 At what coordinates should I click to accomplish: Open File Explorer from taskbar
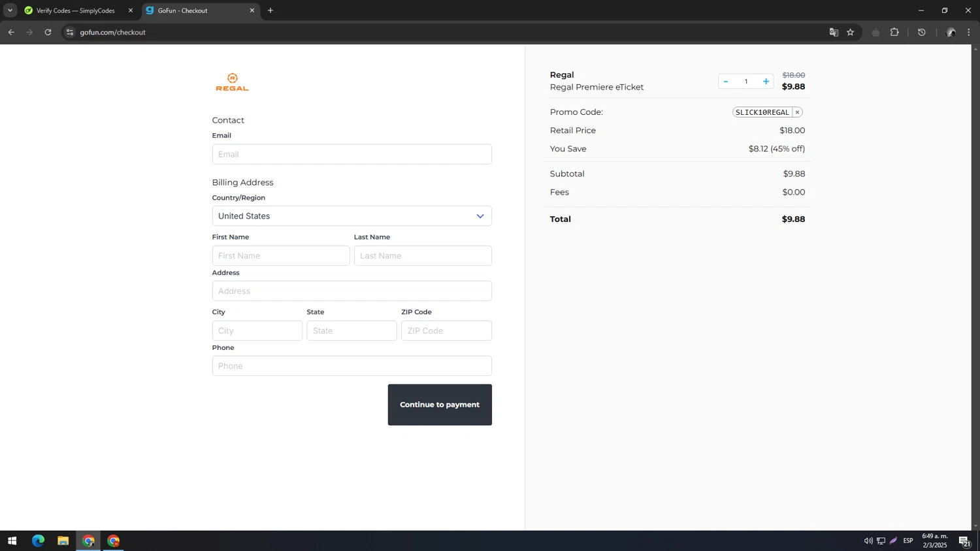63,541
